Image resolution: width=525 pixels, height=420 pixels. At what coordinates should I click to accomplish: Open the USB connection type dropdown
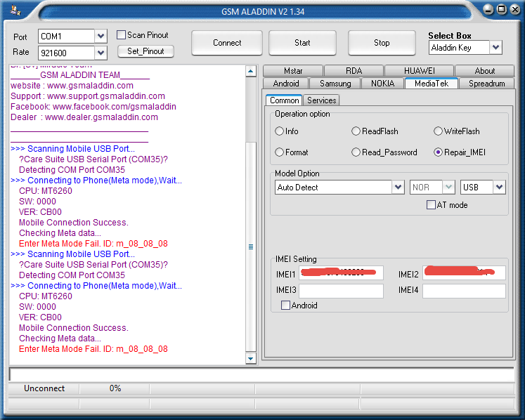pyautogui.click(x=499, y=187)
